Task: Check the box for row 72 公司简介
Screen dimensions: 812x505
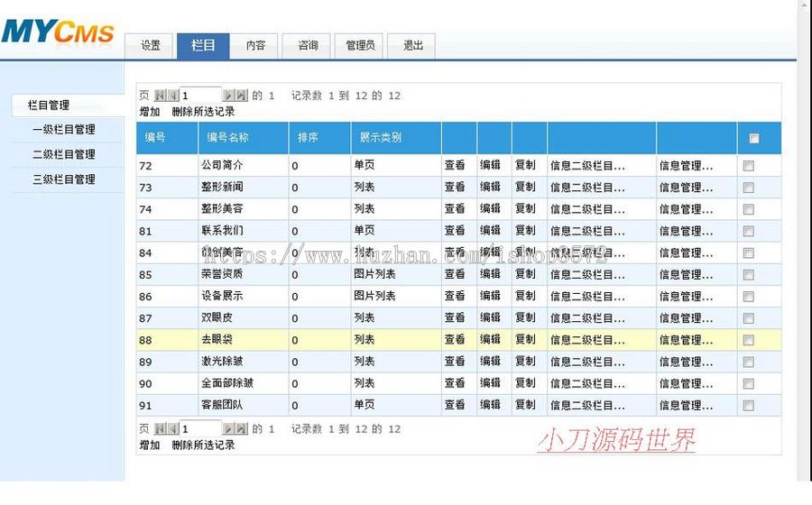Action: tap(748, 166)
